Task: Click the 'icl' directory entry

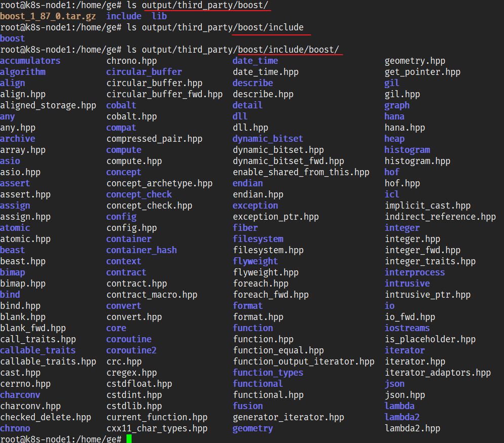Action: [x=392, y=194]
